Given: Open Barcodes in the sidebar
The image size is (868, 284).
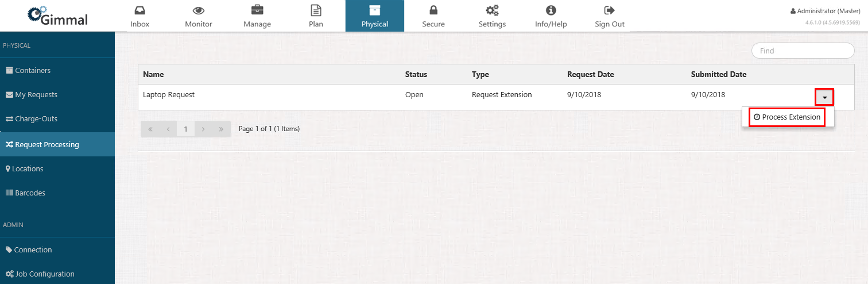Looking at the screenshot, I should [30, 193].
